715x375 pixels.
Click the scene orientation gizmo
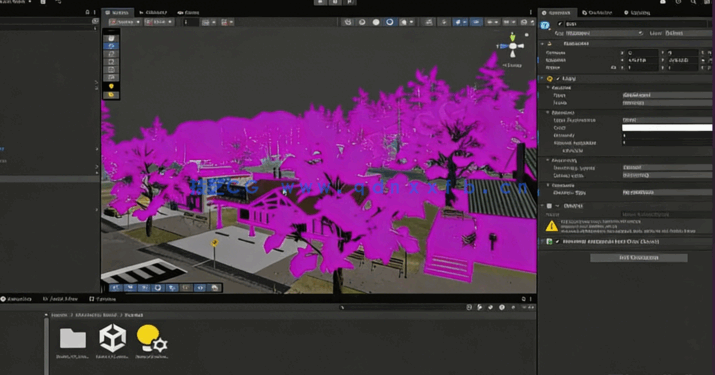pos(513,46)
